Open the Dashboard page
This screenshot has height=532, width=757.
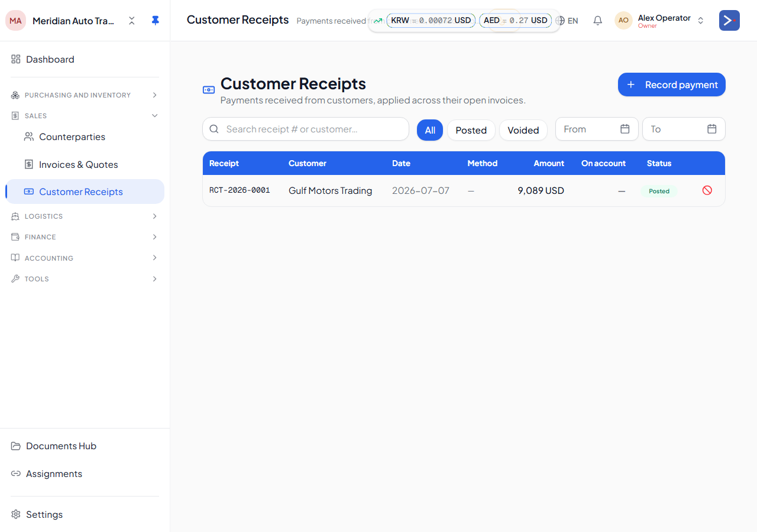[x=85, y=59]
